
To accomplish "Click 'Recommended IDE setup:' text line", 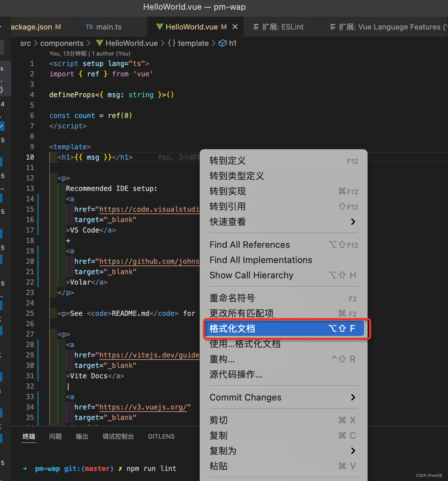I will click(x=112, y=188).
